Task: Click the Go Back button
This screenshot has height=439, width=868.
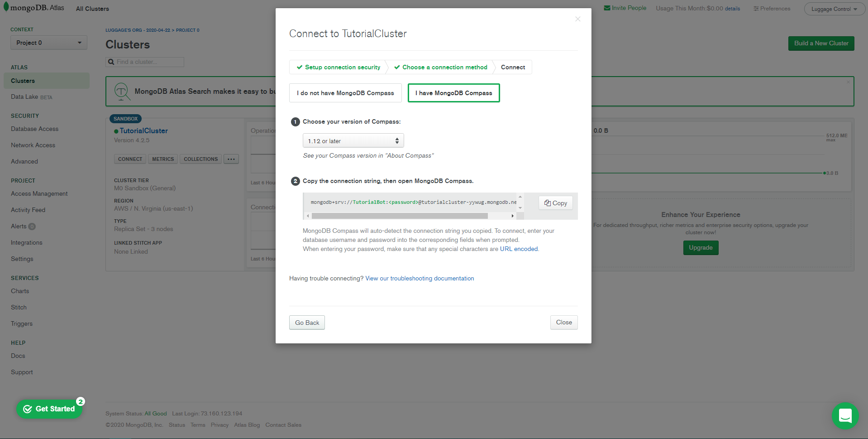Action: [x=307, y=323]
